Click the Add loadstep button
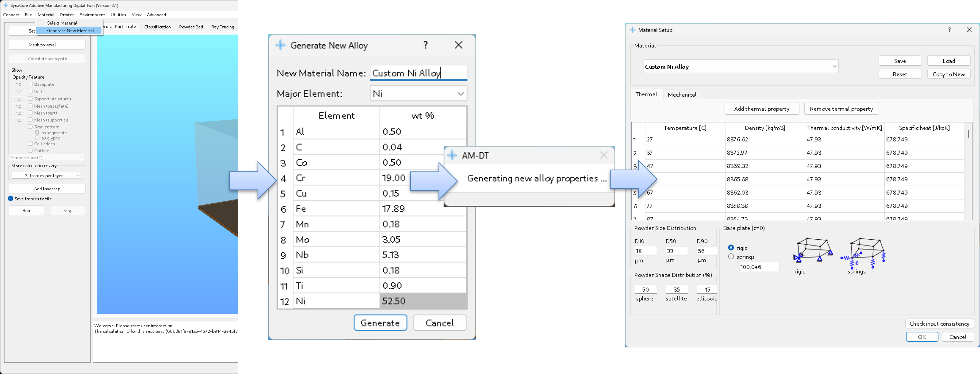The image size is (980, 374). click(47, 189)
